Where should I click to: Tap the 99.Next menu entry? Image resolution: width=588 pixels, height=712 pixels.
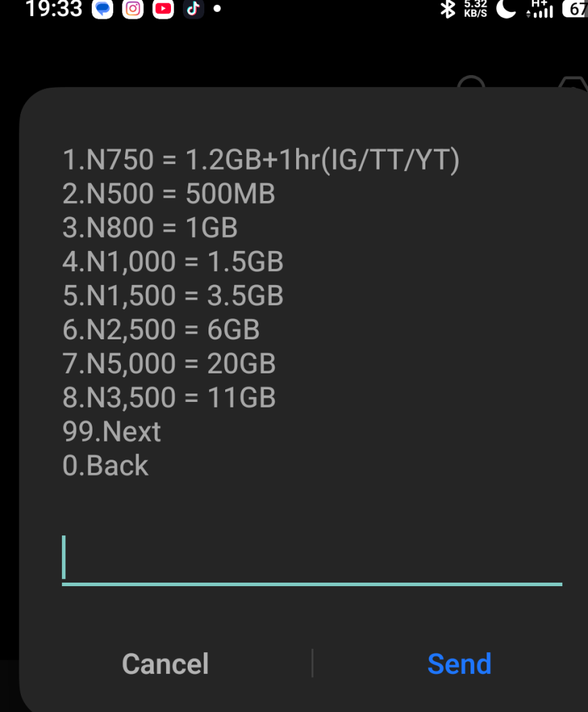pyautogui.click(x=111, y=432)
